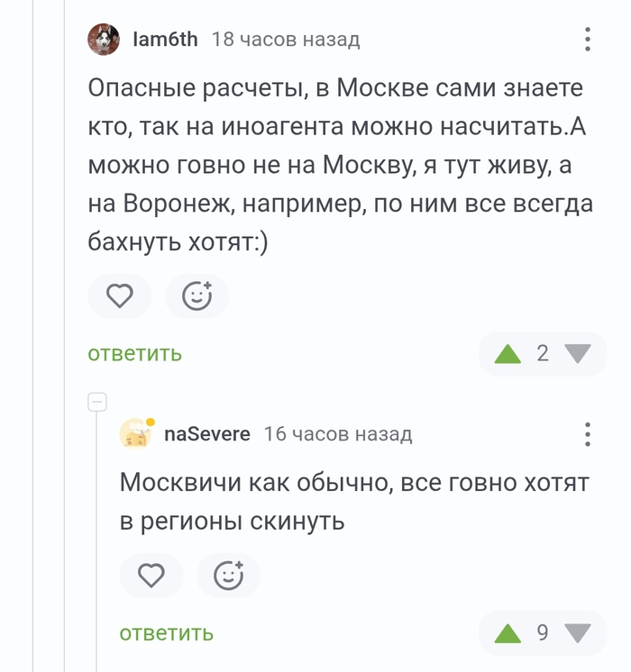Open the '16 часов назад' timestamp

(x=337, y=434)
